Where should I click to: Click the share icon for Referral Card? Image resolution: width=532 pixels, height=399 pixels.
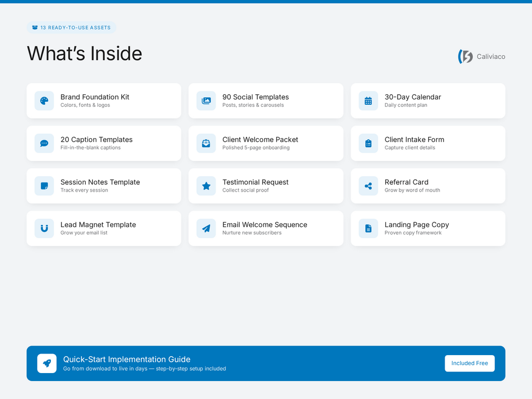click(368, 186)
